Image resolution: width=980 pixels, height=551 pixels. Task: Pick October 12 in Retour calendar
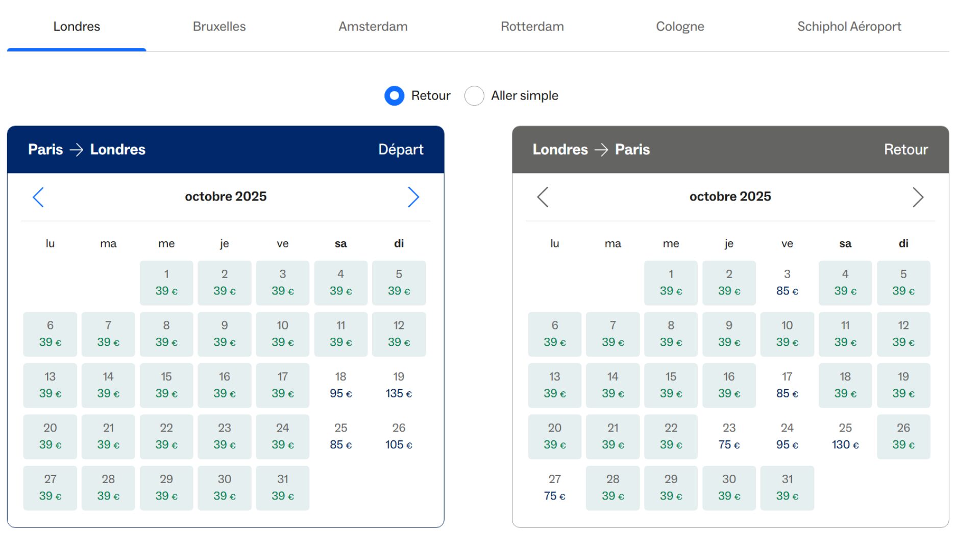click(903, 334)
